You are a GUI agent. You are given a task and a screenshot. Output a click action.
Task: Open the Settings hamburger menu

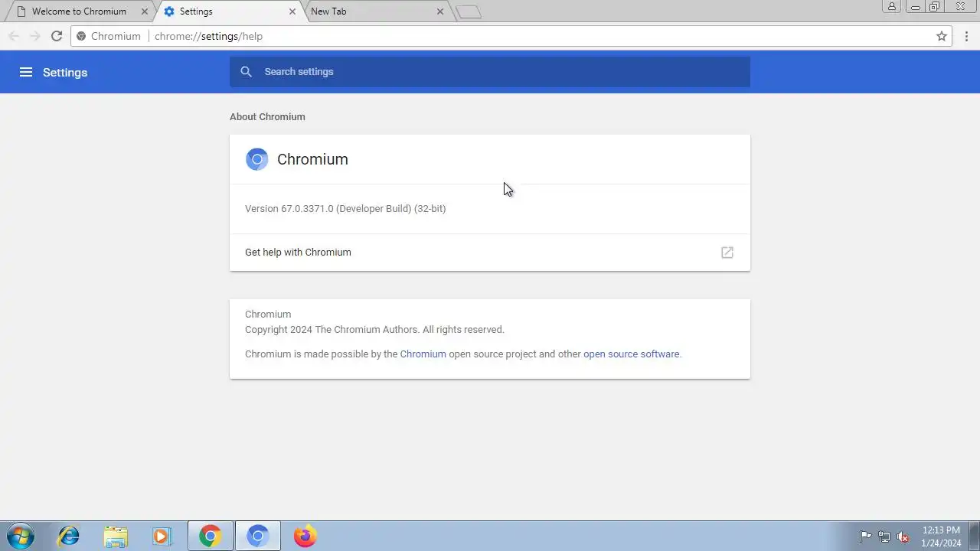pos(26,72)
